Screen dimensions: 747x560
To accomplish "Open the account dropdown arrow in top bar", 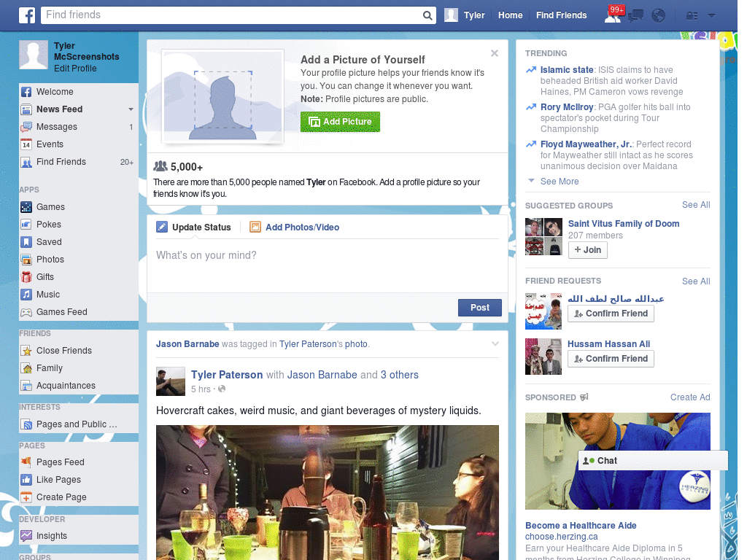I will [x=712, y=16].
